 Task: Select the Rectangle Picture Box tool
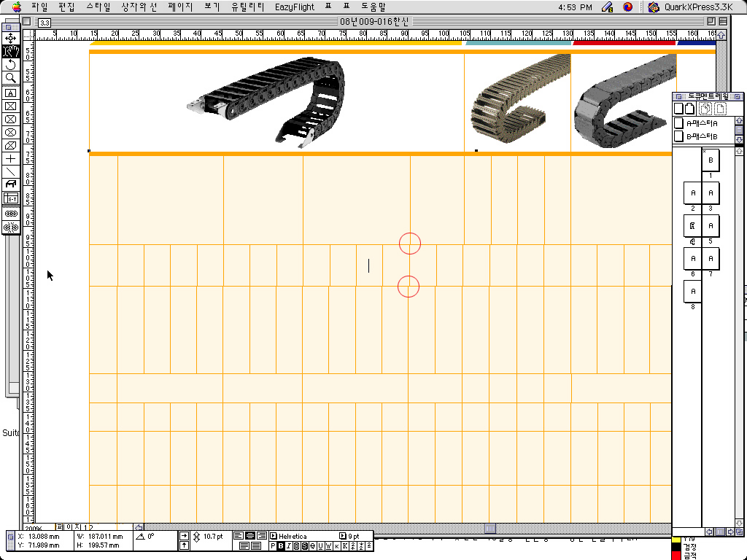(x=11, y=106)
